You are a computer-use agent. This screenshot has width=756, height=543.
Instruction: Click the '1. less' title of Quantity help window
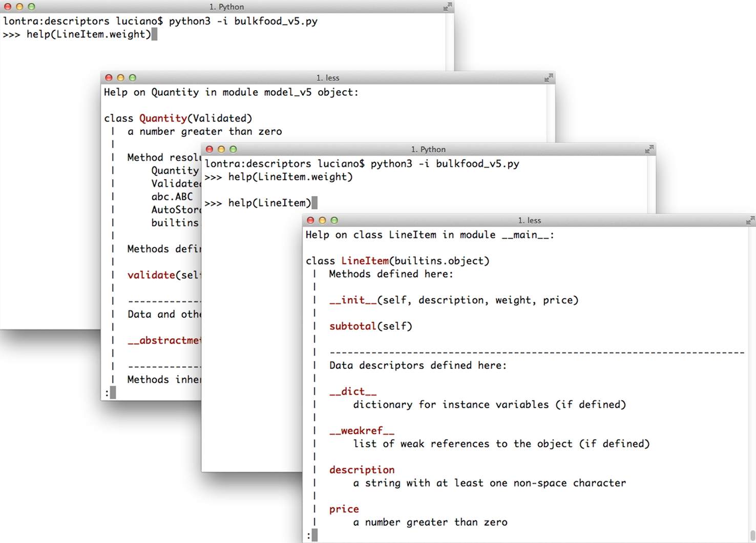click(328, 78)
